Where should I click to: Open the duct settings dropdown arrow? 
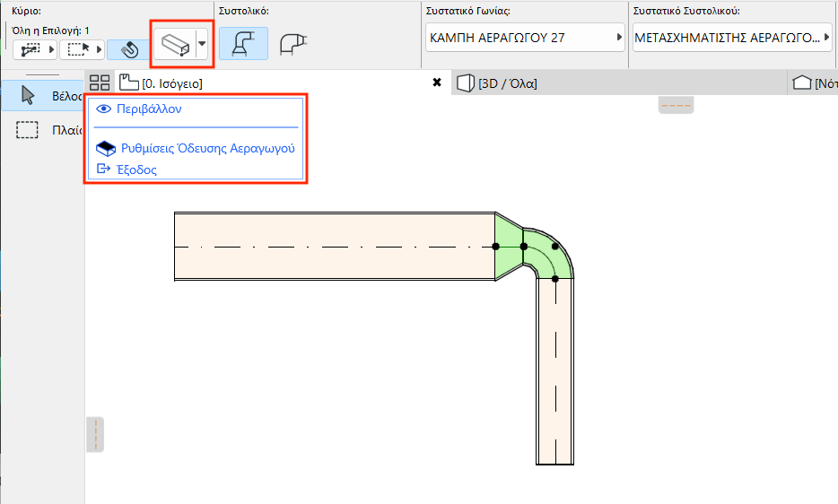tap(202, 44)
